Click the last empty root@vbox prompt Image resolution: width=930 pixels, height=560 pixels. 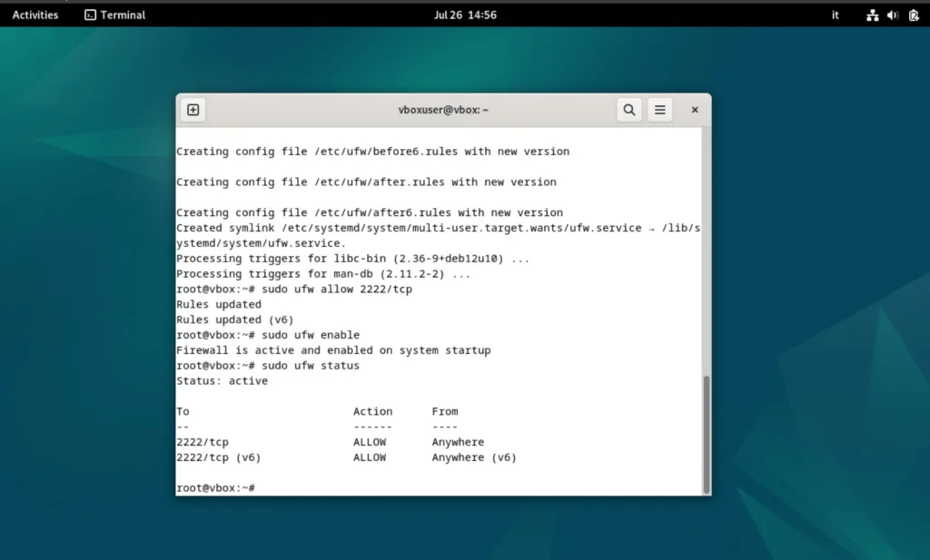coord(215,487)
